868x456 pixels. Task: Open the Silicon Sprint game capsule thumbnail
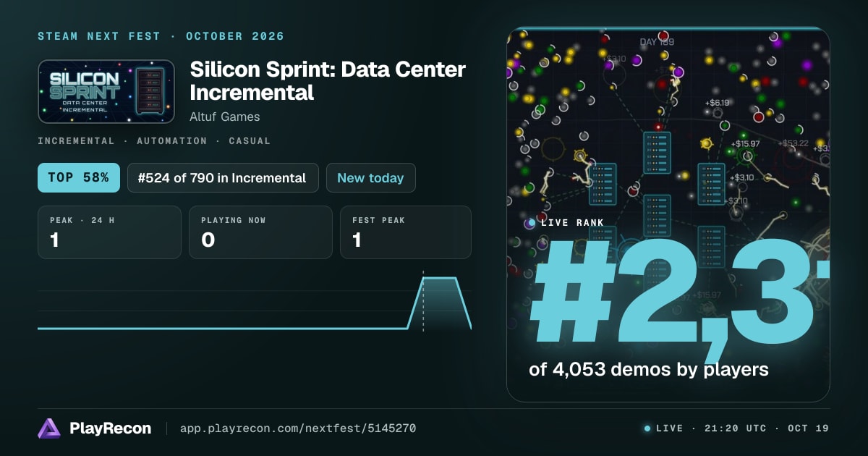pos(106,91)
